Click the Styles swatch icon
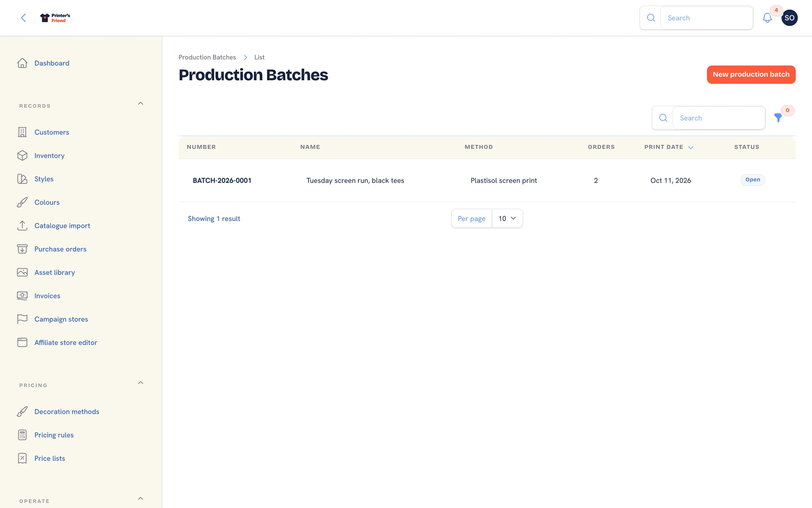The width and height of the screenshot is (812, 508). pos(22,179)
